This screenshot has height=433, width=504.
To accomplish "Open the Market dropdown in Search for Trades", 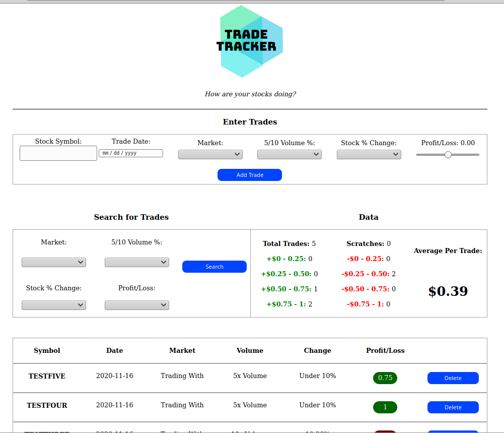I will 53,262.
